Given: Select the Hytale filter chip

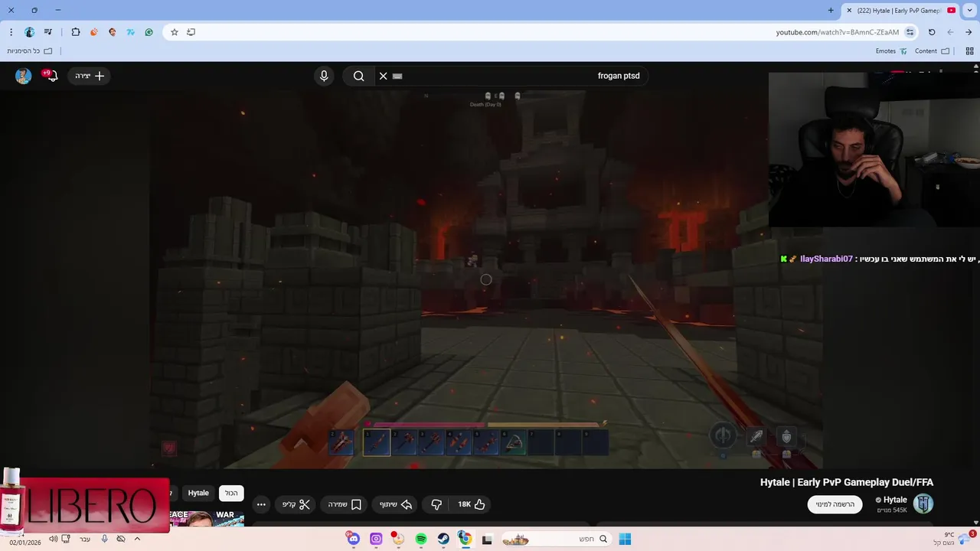Looking at the screenshot, I should pyautogui.click(x=198, y=493).
